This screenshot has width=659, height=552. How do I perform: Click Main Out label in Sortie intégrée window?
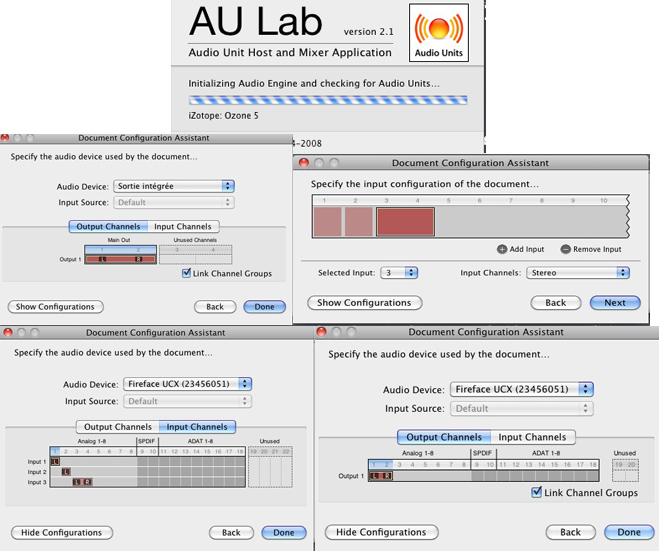tap(119, 240)
